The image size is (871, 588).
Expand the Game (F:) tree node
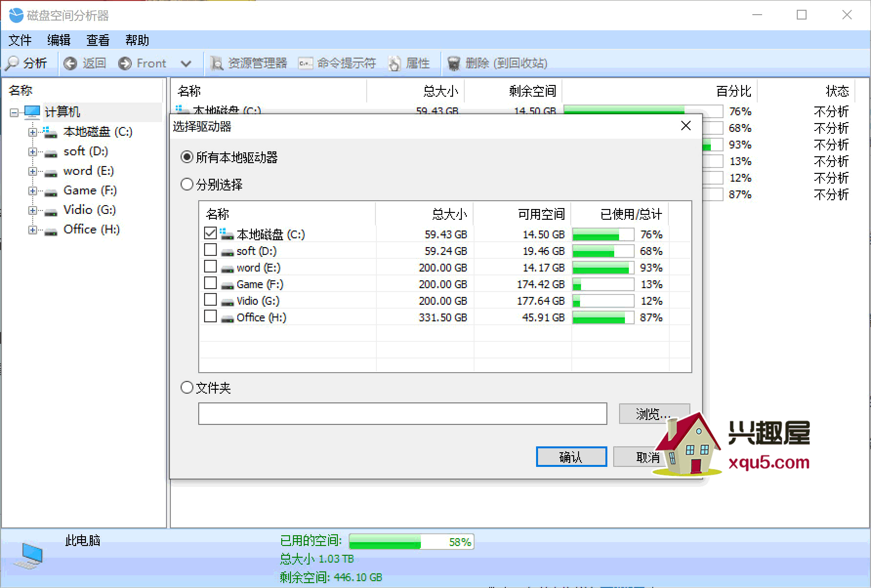pyautogui.click(x=33, y=191)
